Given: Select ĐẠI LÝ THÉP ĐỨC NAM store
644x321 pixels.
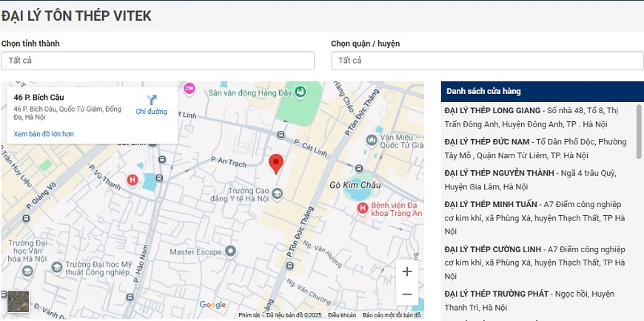Looking at the screenshot, I should click(x=535, y=149).
